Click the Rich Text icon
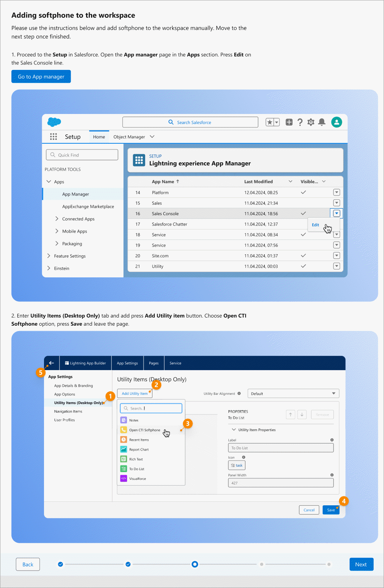This screenshot has height=588, width=384. coord(123,459)
